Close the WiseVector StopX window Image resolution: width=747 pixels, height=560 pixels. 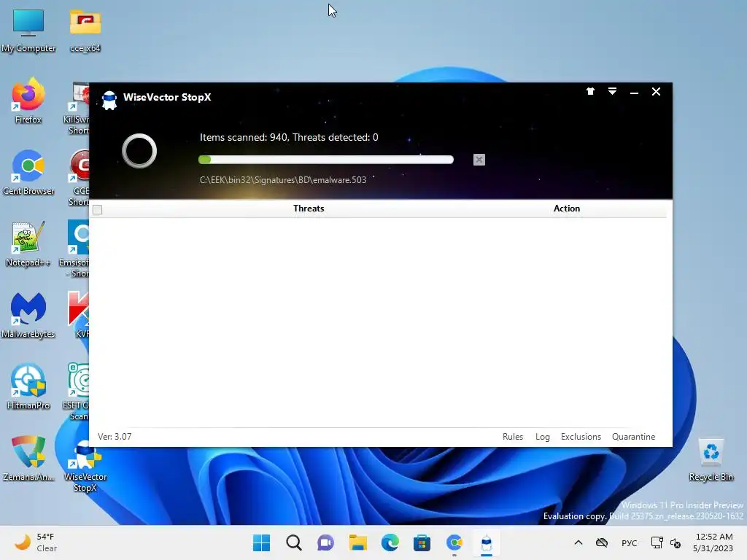tap(656, 91)
